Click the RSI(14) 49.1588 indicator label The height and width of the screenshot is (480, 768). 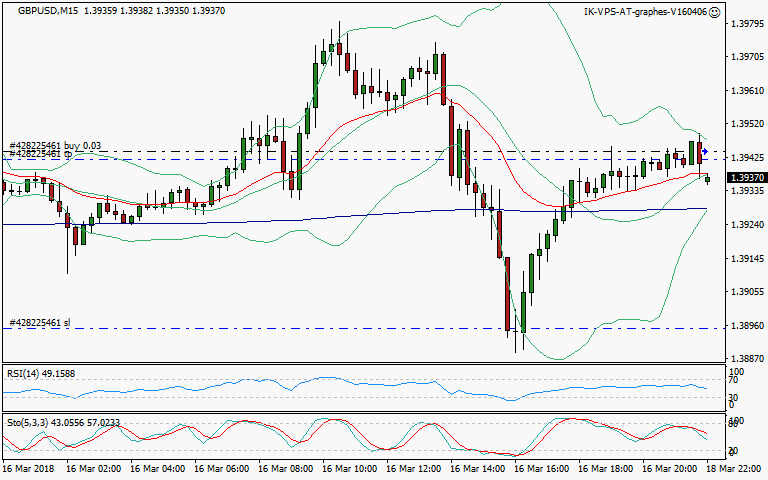point(41,374)
